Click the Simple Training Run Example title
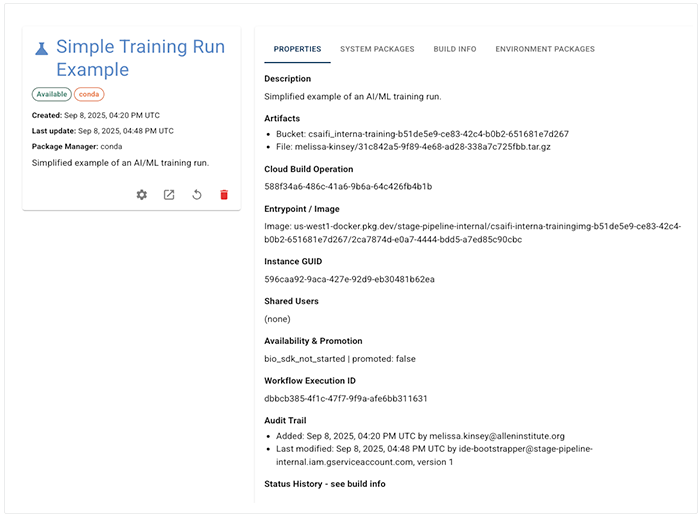The image size is (700, 517). [140, 58]
